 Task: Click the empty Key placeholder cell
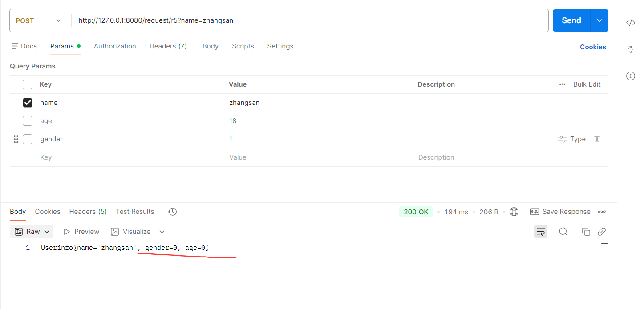[x=130, y=157]
